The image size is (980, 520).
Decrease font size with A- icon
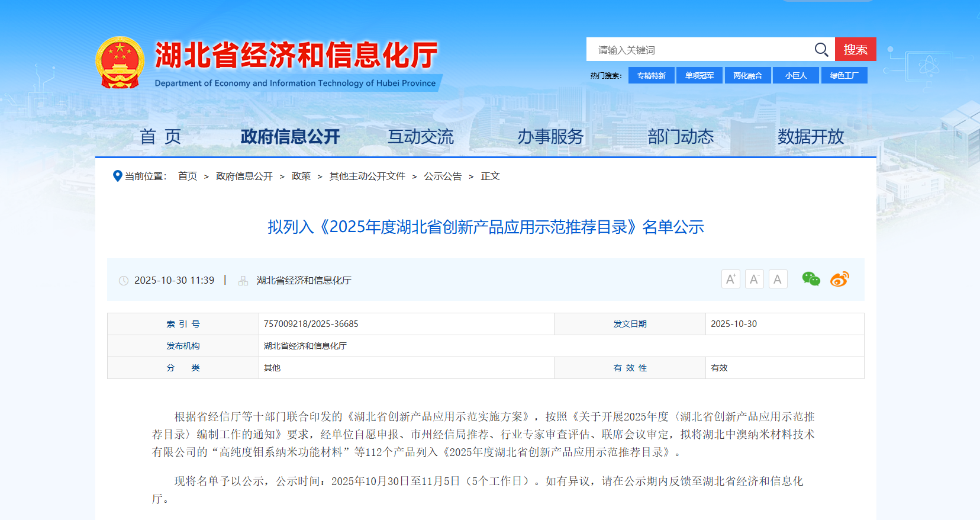(x=754, y=279)
